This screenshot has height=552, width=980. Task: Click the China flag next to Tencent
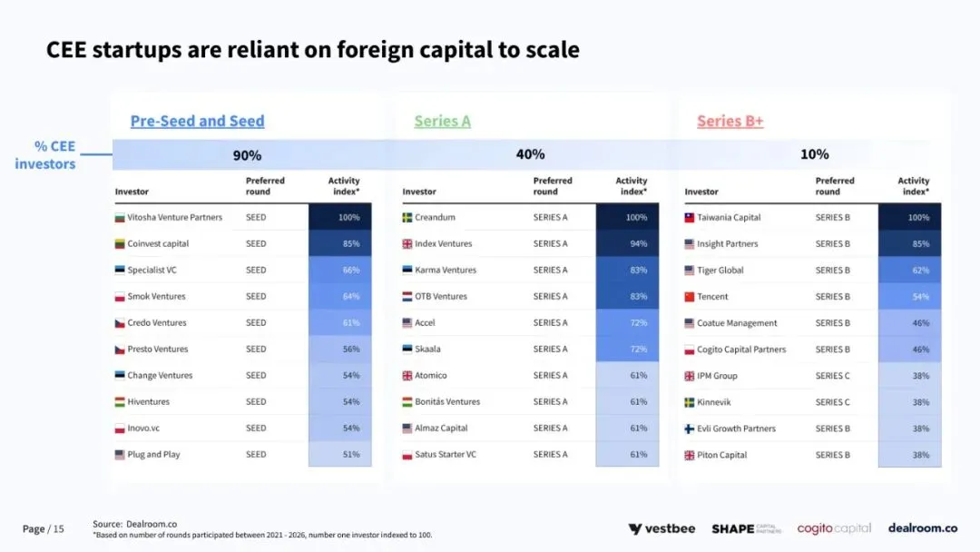pos(690,297)
